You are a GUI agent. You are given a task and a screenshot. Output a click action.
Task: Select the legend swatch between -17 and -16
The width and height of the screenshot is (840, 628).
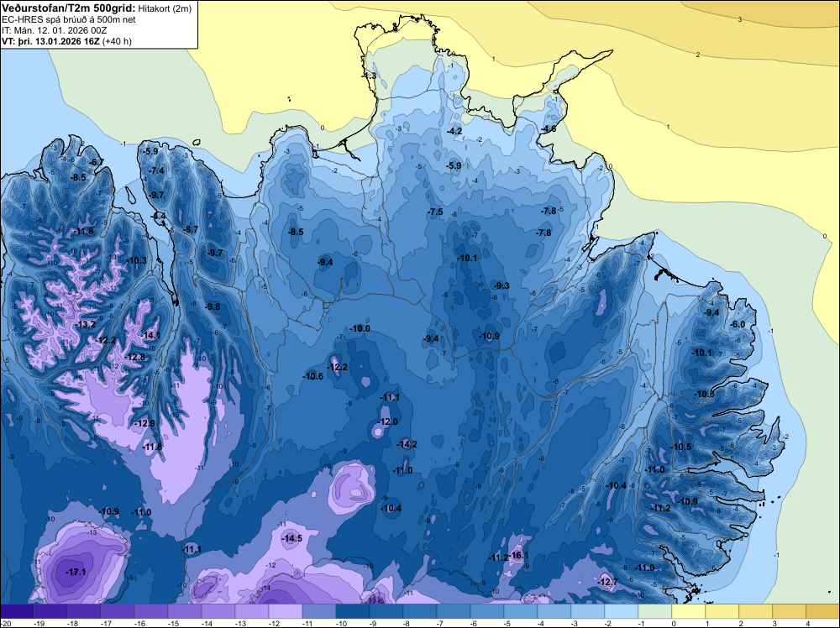coord(118,611)
